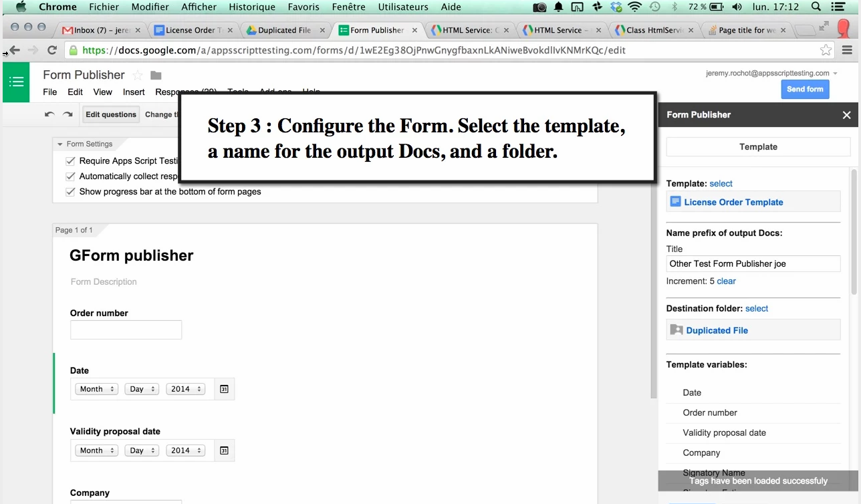Open Month dropdown in Validity proposal date
This screenshot has height=504, width=861.
click(x=96, y=451)
